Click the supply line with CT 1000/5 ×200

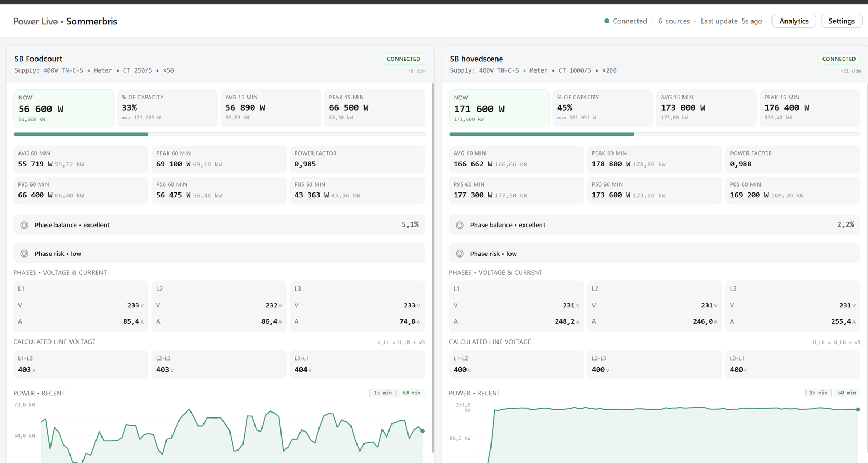(x=533, y=70)
